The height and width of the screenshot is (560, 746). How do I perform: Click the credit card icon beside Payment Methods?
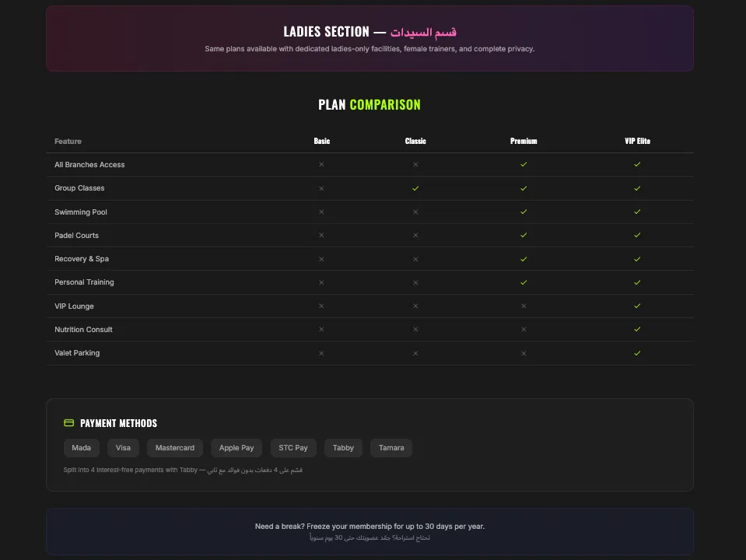pyautogui.click(x=69, y=423)
